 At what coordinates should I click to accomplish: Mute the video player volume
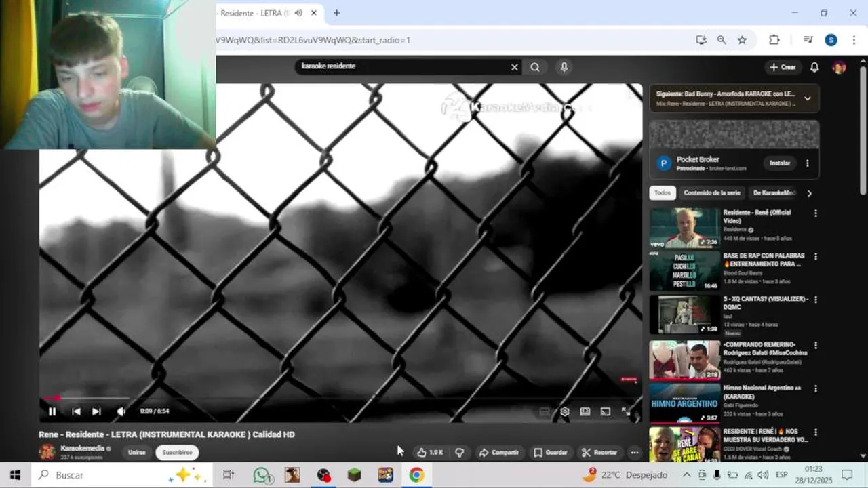coord(121,411)
